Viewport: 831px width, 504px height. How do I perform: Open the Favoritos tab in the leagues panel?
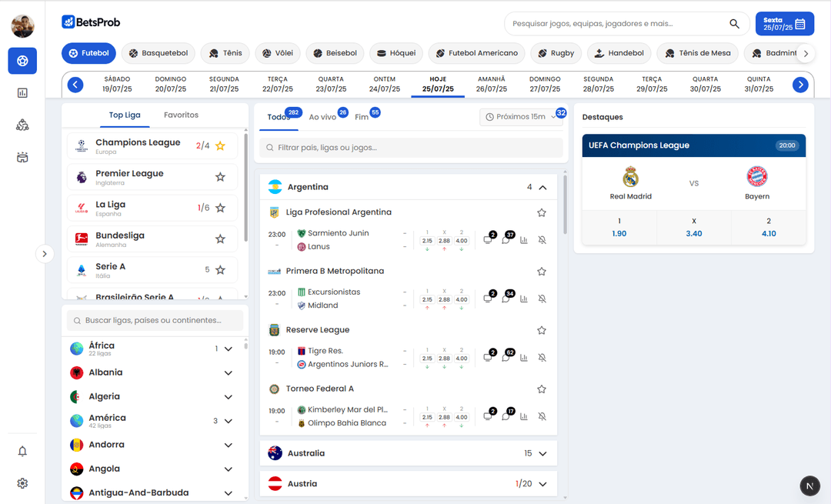click(x=181, y=114)
